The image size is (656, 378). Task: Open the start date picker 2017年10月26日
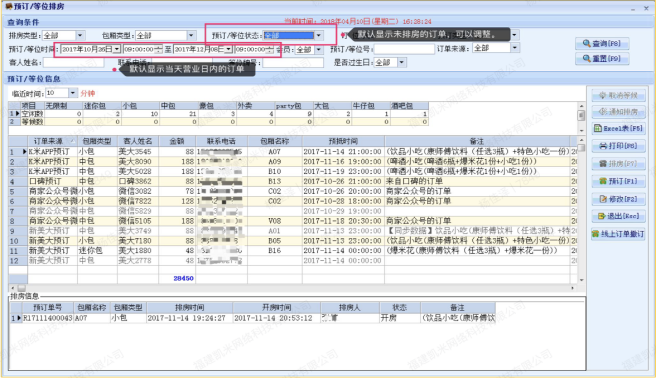click(117, 49)
